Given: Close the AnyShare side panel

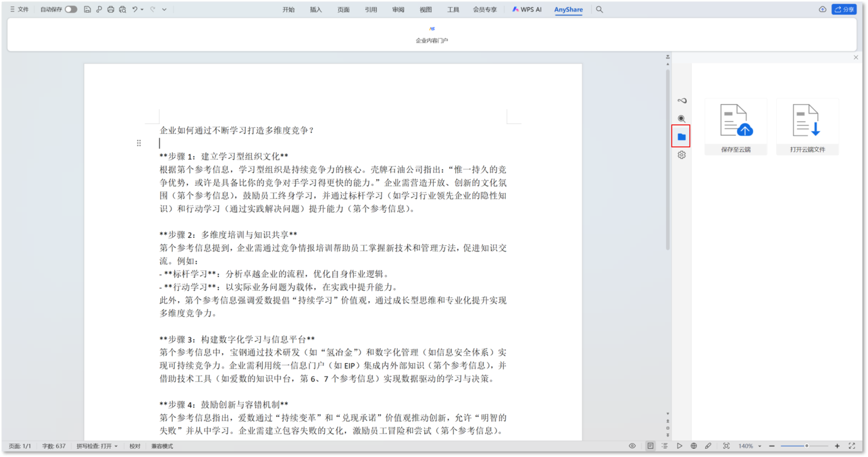Looking at the screenshot, I should (x=856, y=57).
